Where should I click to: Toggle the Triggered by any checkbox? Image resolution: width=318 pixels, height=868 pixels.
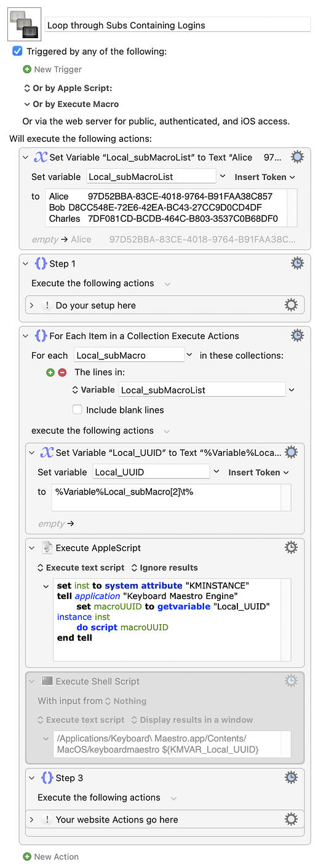coord(17,51)
